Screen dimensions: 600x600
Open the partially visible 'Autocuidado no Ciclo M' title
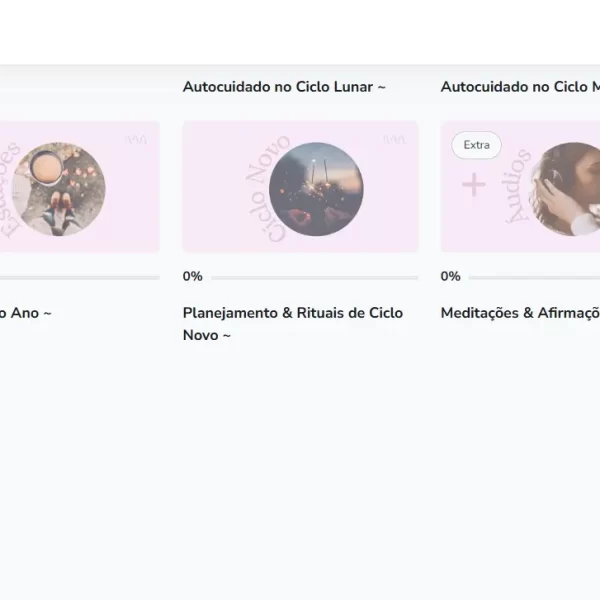point(520,87)
